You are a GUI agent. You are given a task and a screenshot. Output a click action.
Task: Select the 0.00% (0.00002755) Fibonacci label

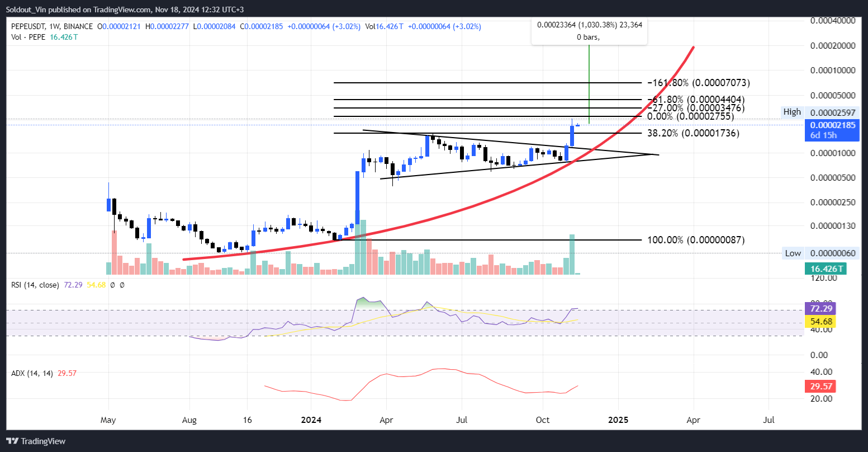coord(690,116)
